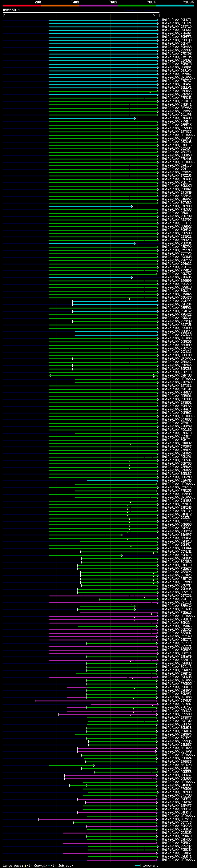Open the UniRef100_B8AQA1 entry

(176, 67)
